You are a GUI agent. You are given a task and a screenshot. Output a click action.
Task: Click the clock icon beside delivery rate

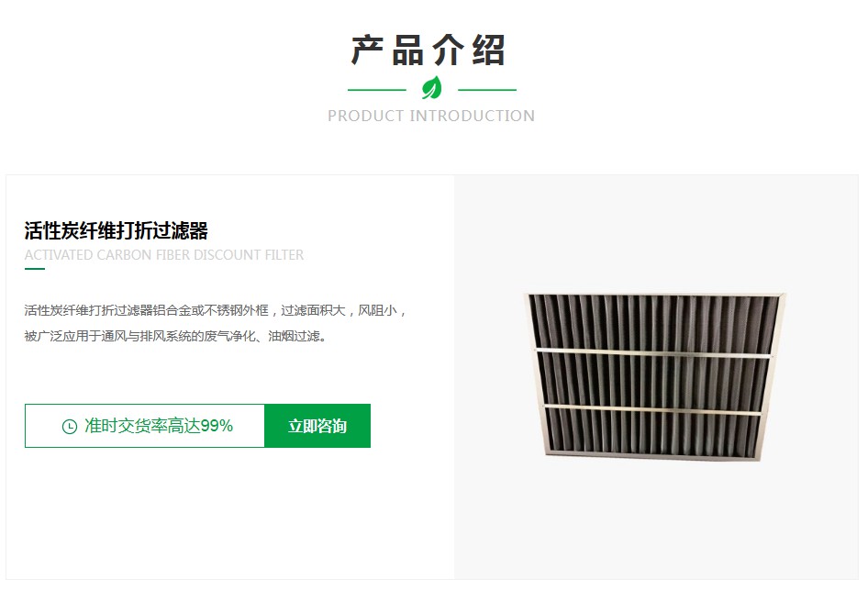tap(70, 427)
